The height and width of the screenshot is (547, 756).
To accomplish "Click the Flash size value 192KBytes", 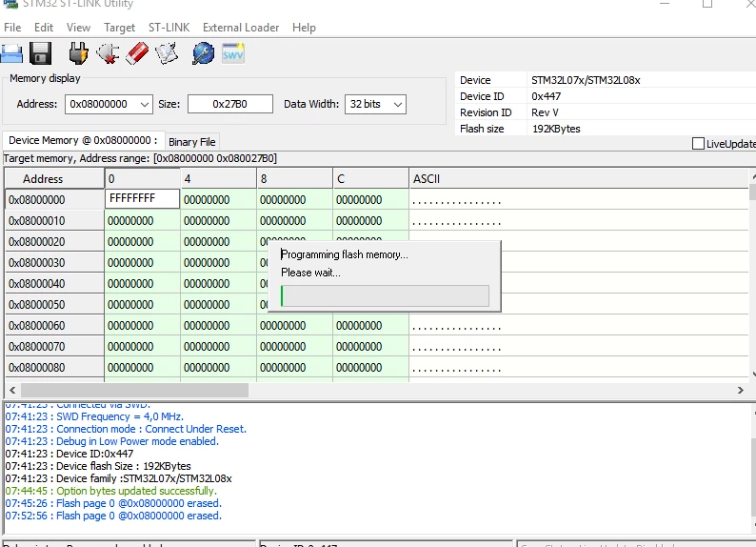I will (x=556, y=129).
